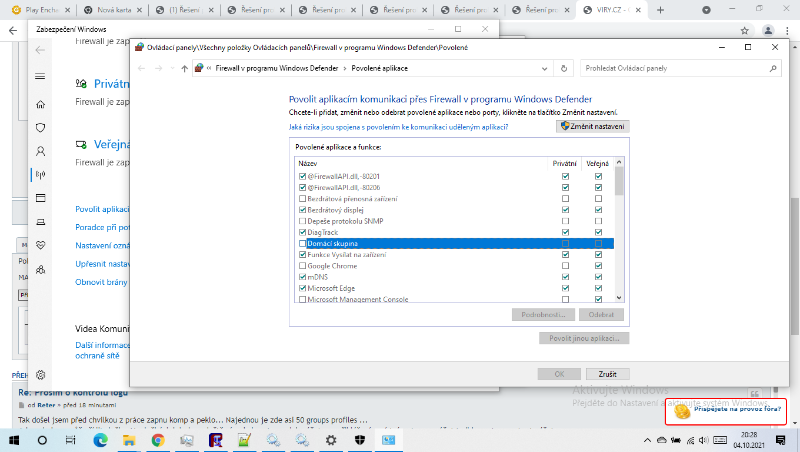Viewport: 800px width, 452px height.
Task: Open File Explorer from the taskbar
Action: [x=129, y=440]
